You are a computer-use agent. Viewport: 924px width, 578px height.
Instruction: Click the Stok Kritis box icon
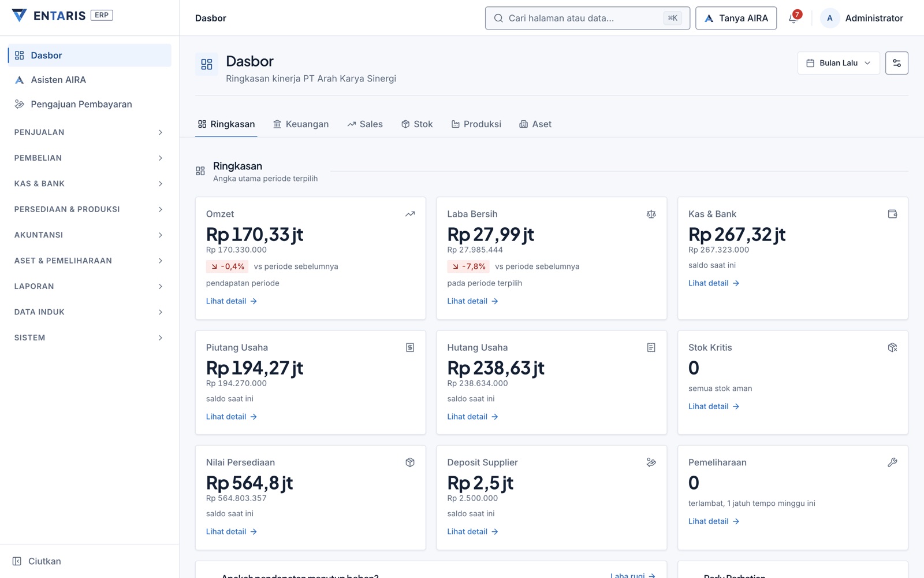pyautogui.click(x=892, y=347)
